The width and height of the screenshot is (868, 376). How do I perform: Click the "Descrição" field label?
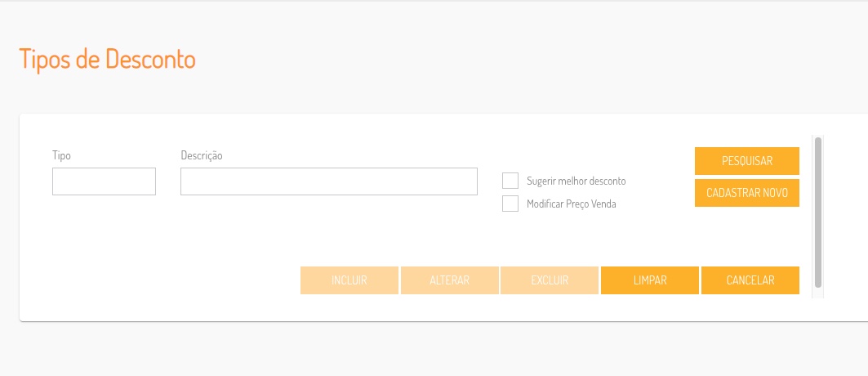(x=201, y=154)
